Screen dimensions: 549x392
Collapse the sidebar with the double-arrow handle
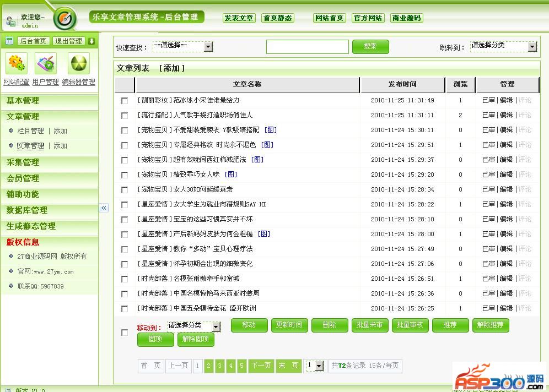[x=104, y=208]
